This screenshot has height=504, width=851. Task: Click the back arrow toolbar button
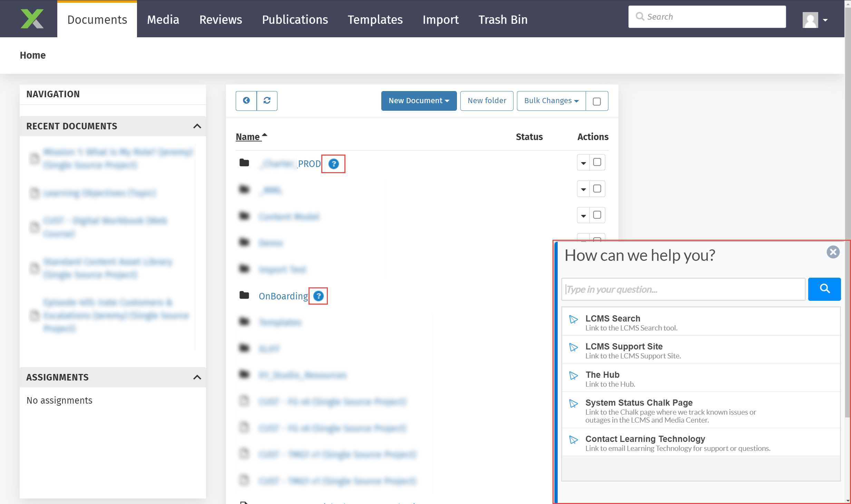[246, 101]
